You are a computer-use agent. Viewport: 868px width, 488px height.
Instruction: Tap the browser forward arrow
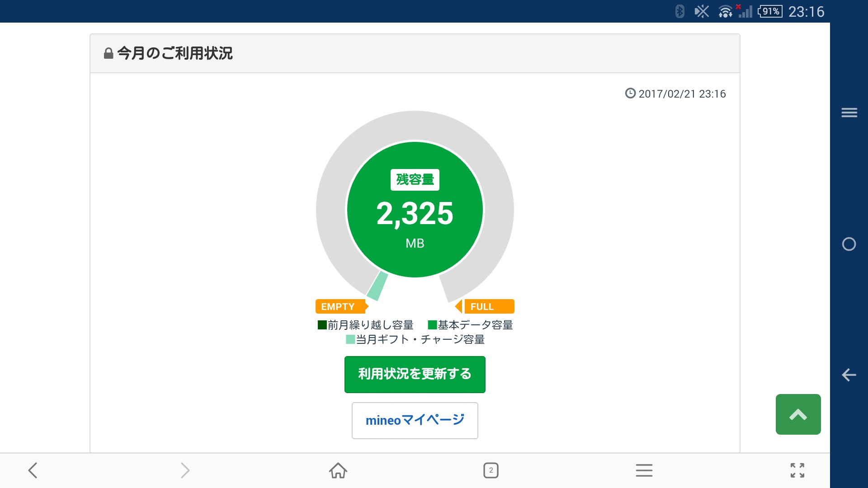(x=185, y=470)
